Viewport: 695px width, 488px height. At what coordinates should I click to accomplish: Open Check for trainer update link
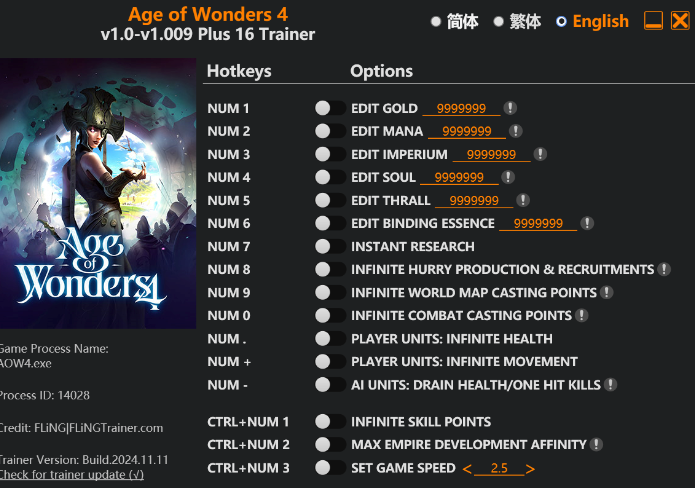tap(71, 475)
